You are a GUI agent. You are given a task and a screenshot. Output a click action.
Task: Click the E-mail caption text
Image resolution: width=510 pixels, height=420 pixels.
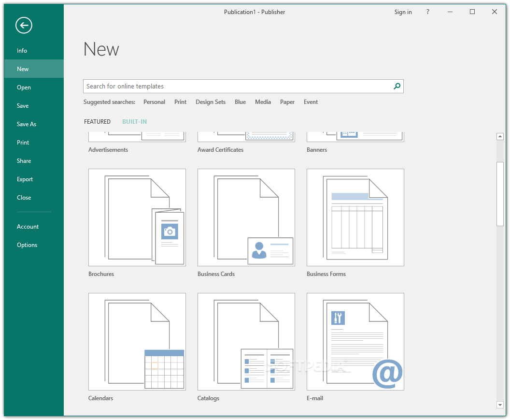point(315,398)
